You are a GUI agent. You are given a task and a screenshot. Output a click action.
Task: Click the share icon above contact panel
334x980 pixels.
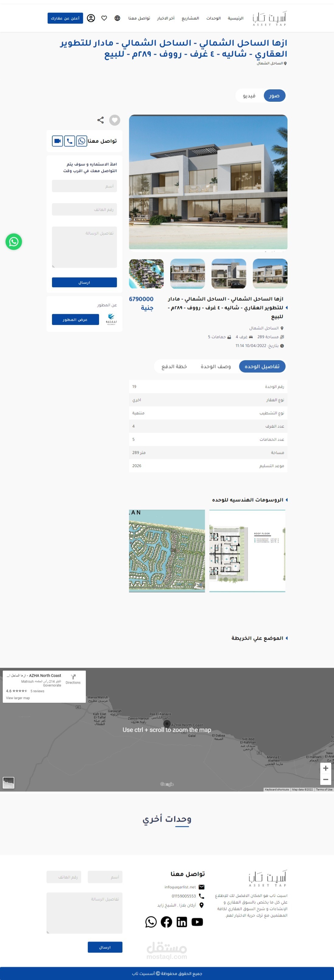click(101, 120)
